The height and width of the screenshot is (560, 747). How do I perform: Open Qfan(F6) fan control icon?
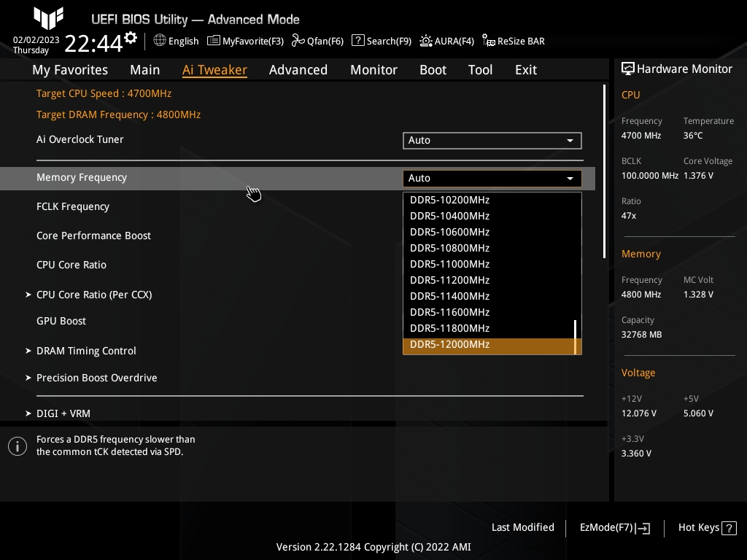click(298, 41)
